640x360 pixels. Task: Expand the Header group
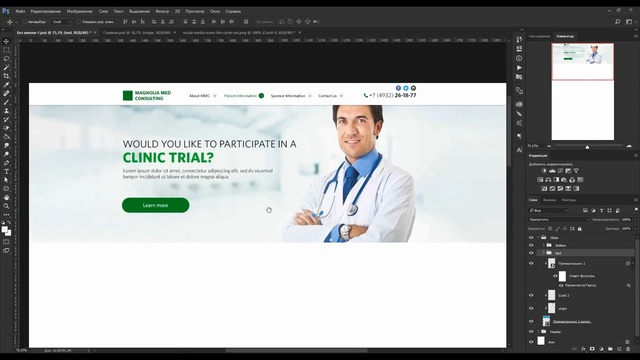point(538,331)
